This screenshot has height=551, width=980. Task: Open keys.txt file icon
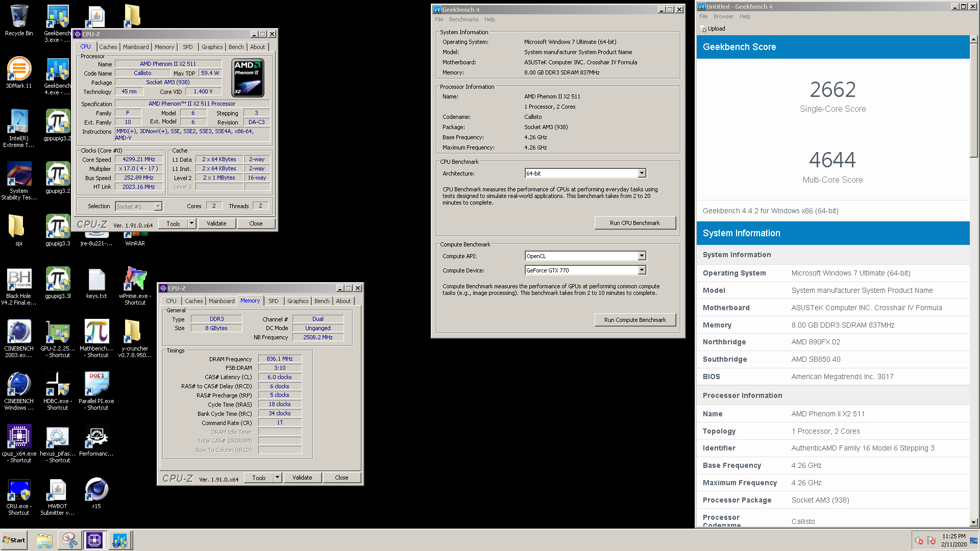(96, 283)
